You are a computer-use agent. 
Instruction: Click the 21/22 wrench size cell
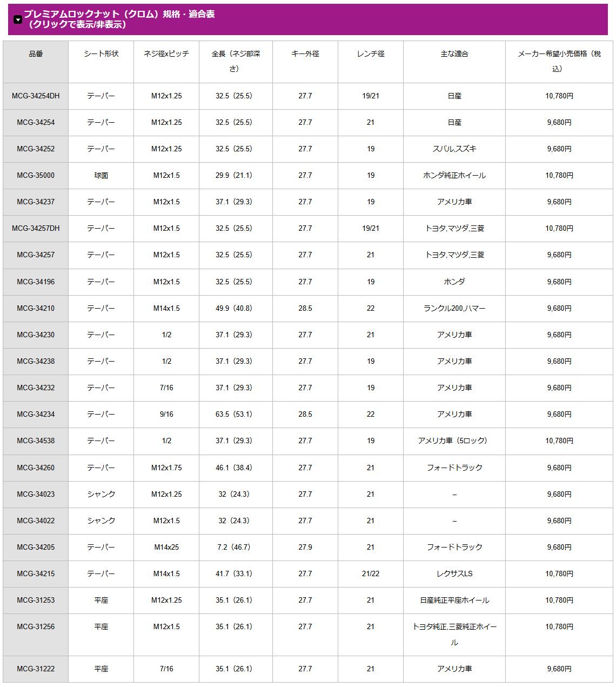coord(371,574)
